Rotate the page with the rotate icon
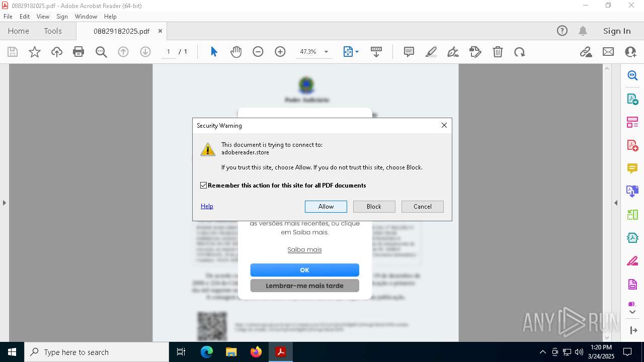 (x=520, y=52)
